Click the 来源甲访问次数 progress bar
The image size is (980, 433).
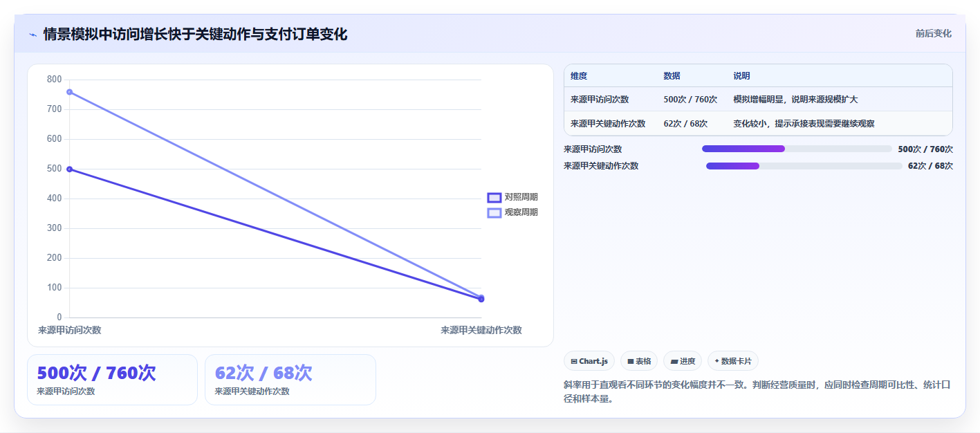click(x=797, y=149)
